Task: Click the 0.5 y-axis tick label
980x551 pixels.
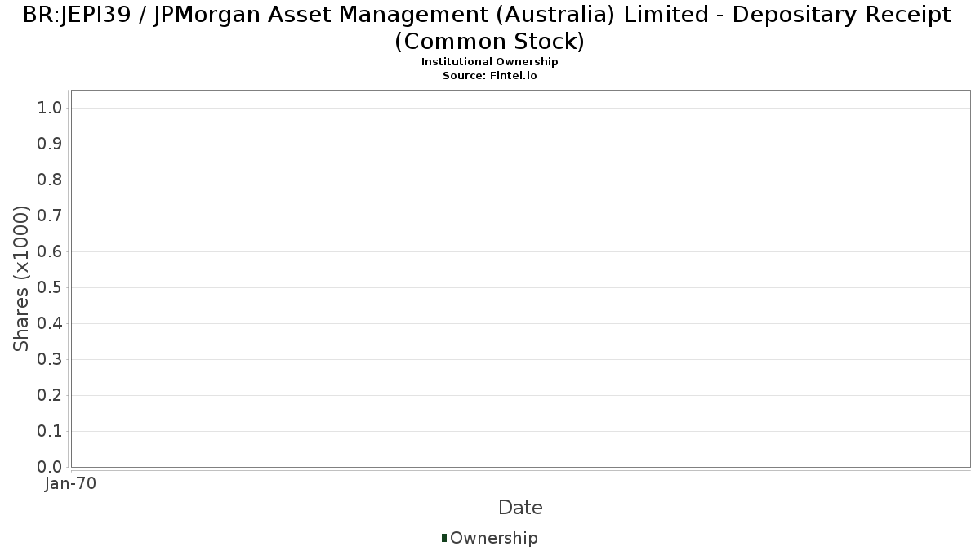Action: (x=50, y=288)
